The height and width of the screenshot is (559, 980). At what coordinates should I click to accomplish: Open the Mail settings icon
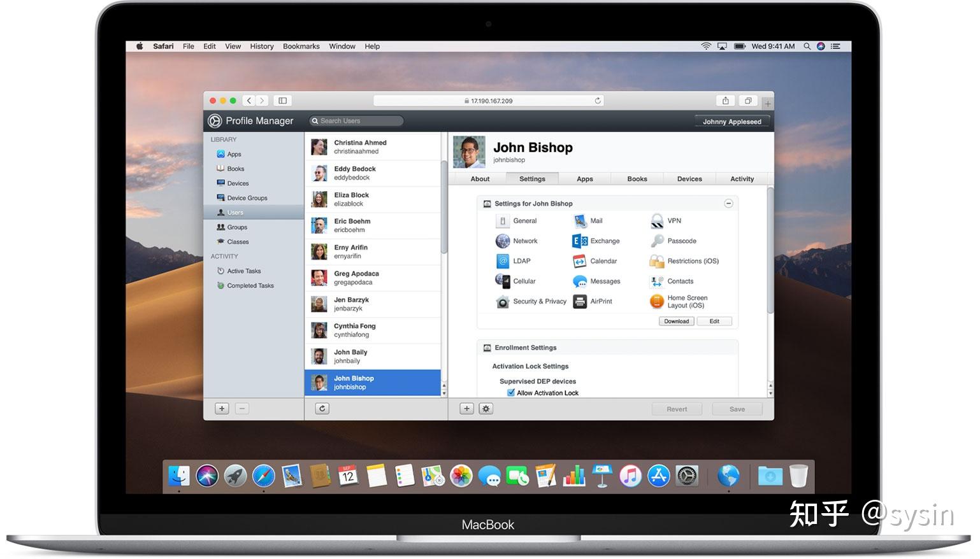click(x=580, y=221)
